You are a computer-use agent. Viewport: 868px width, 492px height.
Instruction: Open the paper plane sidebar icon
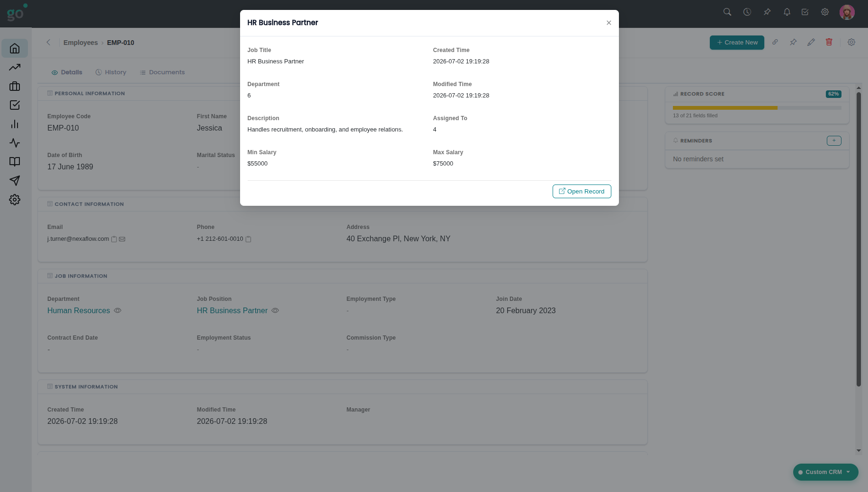15,181
